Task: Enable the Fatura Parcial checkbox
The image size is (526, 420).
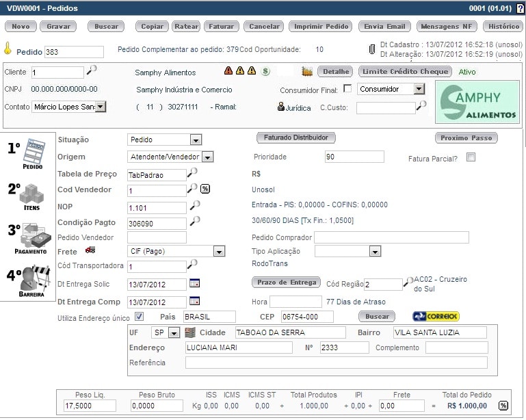Action: (x=471, y=157)
